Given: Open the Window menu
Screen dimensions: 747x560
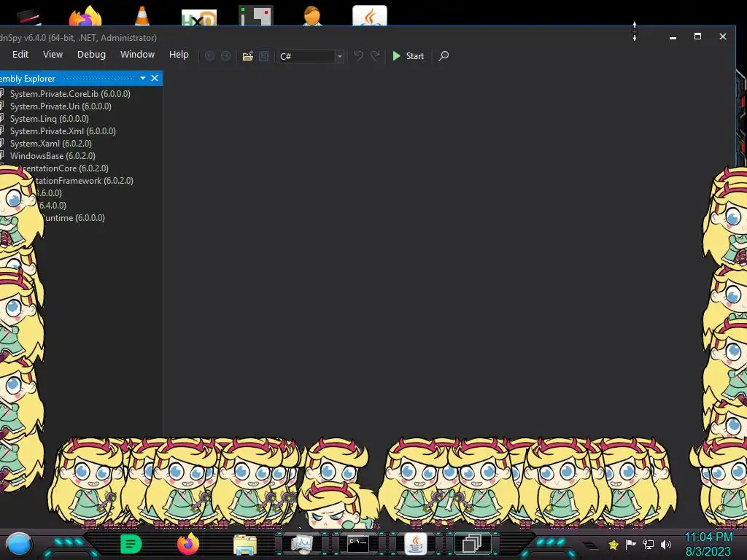Looking at the screenshot, I should click(x=137, y=55).
